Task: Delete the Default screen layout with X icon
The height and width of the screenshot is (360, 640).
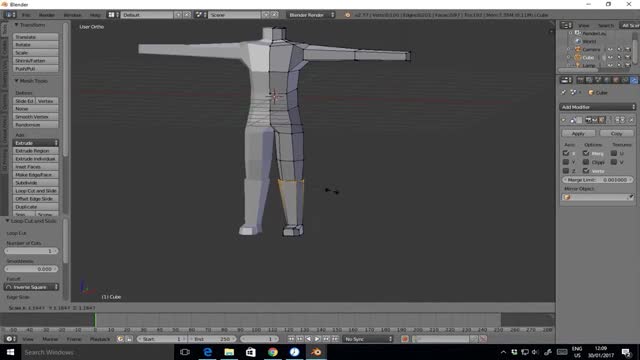Action: click(x=187, y=15)
